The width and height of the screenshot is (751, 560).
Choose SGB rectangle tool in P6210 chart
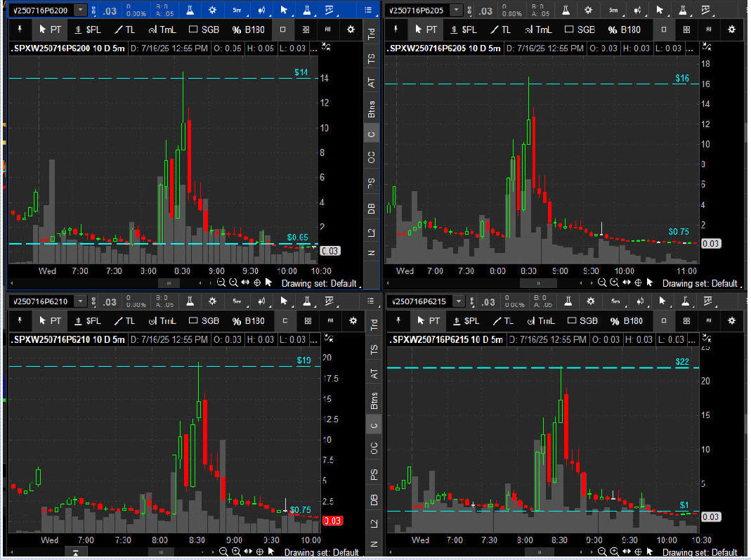coord(204,320)
